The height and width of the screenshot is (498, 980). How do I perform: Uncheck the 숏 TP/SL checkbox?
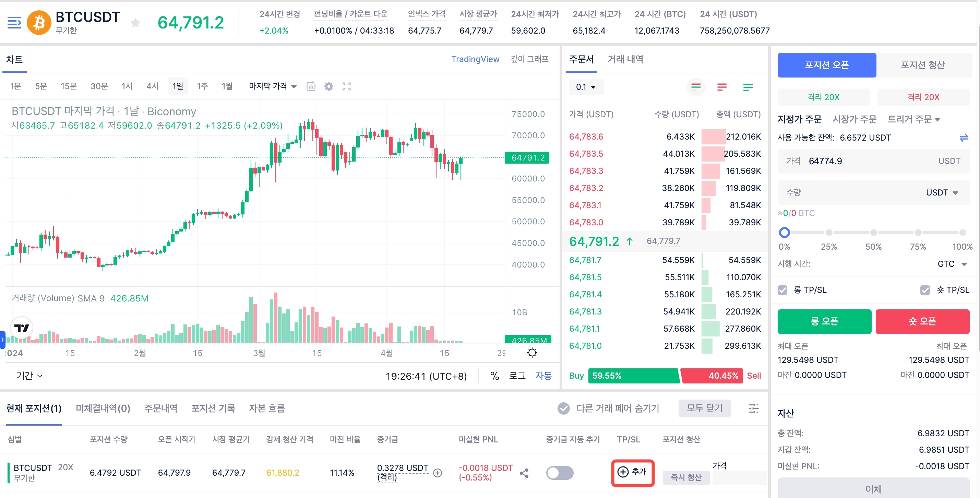coord(925,290)
